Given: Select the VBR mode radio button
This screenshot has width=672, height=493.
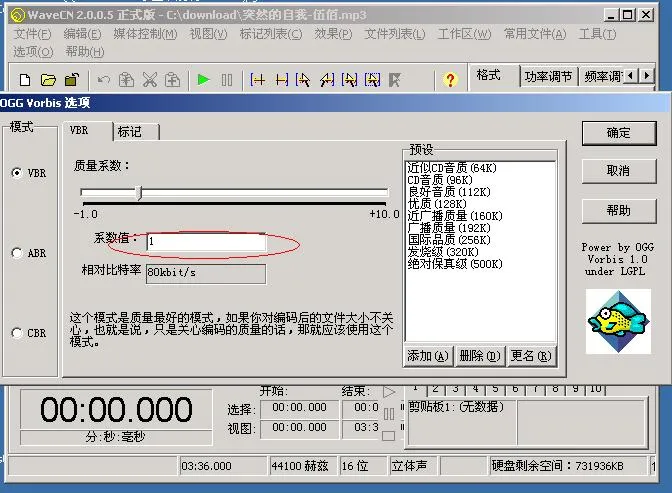Looking at the screenshot, I should coord(17,173).
